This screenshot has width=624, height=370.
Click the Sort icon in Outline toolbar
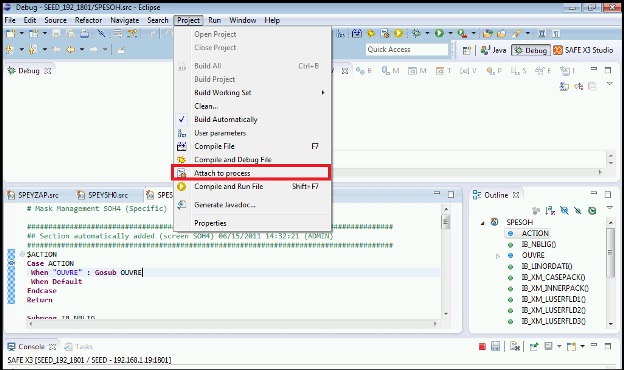[x=550, y=210]
